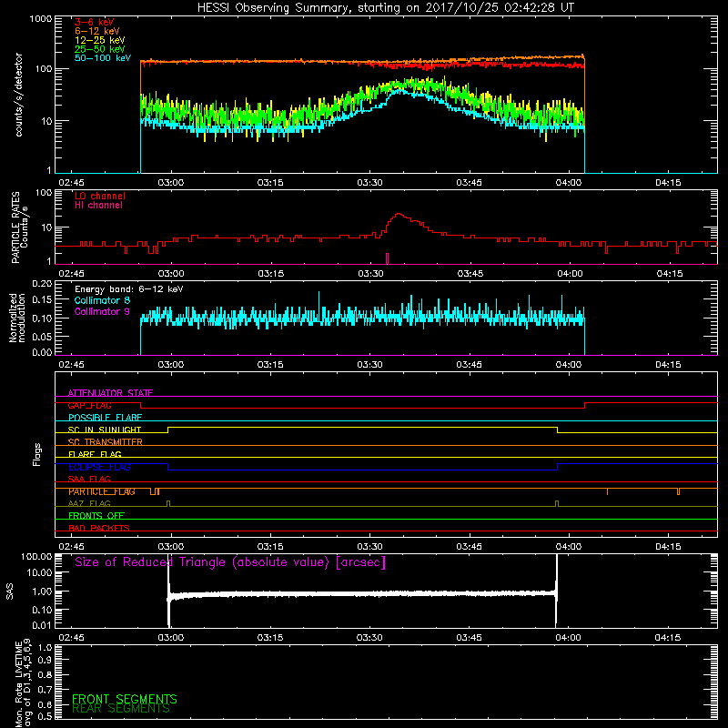Image resolution: width=728 pixels, height=728 pixels.
Task: Click the Normalized modulation axis label
Action: 17,318
